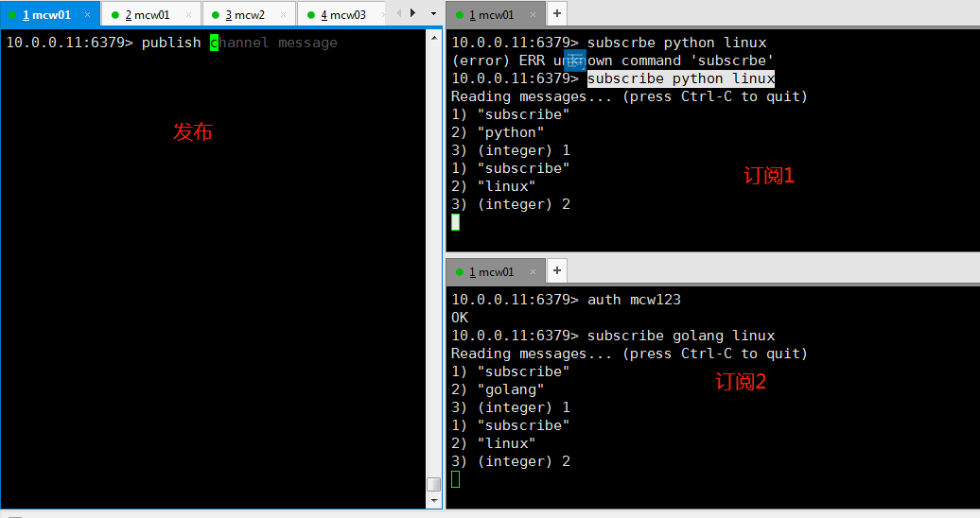The image size is (980, 518).
Task: Click the green cursor in the publish terminal
Action: 214,43
